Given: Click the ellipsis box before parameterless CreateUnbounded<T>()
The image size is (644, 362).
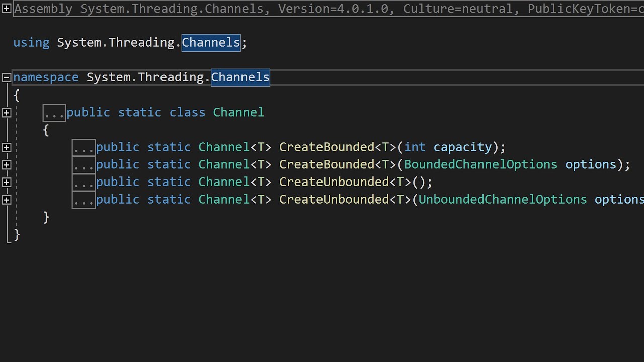Looking at the screenshot, I should pyautogui.click(x=84, y=182).
